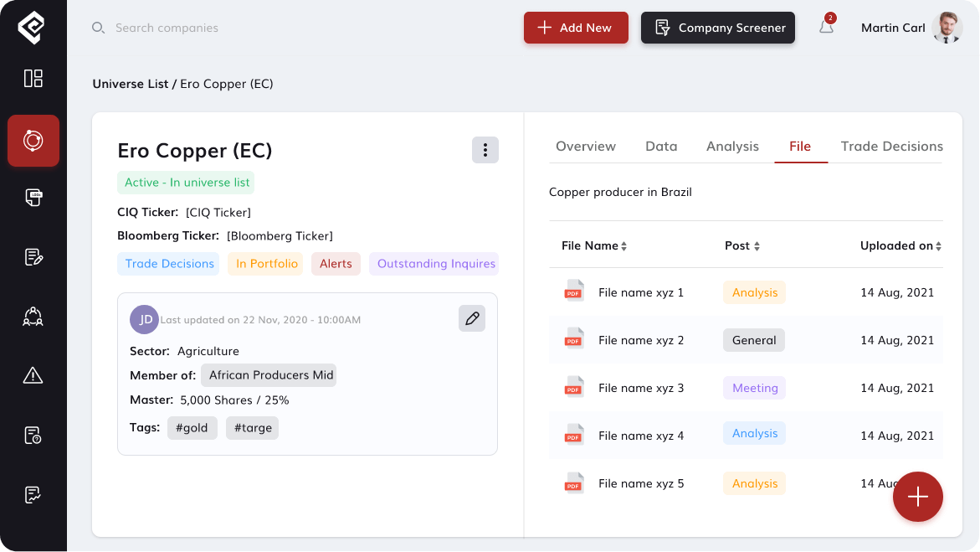The height and width of the screenshot is (552, 980).
Task: Click the African Producers Mid chip
Action: [x=269, y=375]
